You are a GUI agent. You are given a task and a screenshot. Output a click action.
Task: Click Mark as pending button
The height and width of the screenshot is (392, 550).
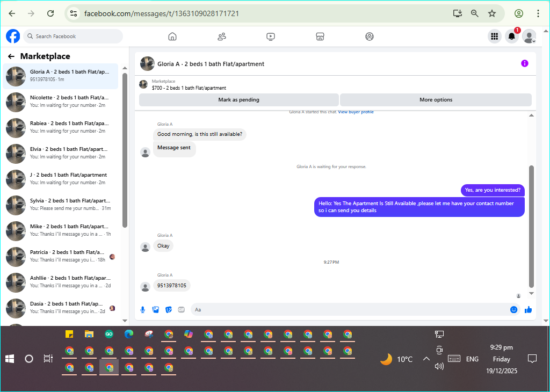238,99
